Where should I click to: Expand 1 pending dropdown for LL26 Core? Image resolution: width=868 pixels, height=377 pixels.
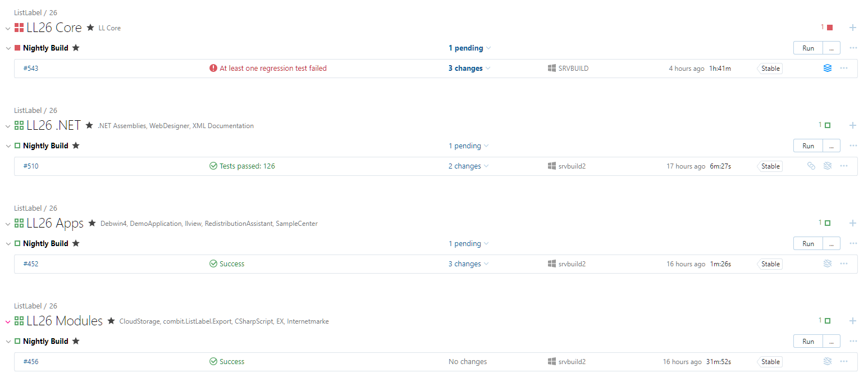[x=470, y=48]
